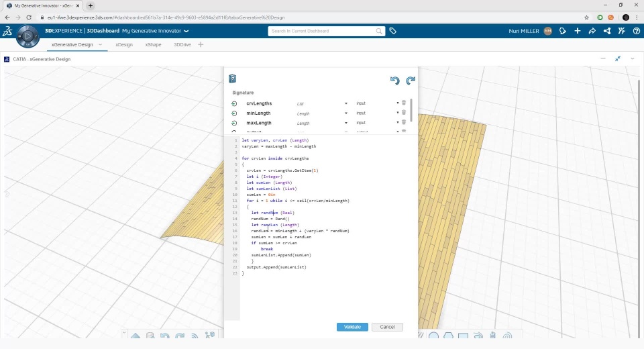Open the Chrome menu with three dots
This screenshot has height=349, width=644.
(637, 17)
